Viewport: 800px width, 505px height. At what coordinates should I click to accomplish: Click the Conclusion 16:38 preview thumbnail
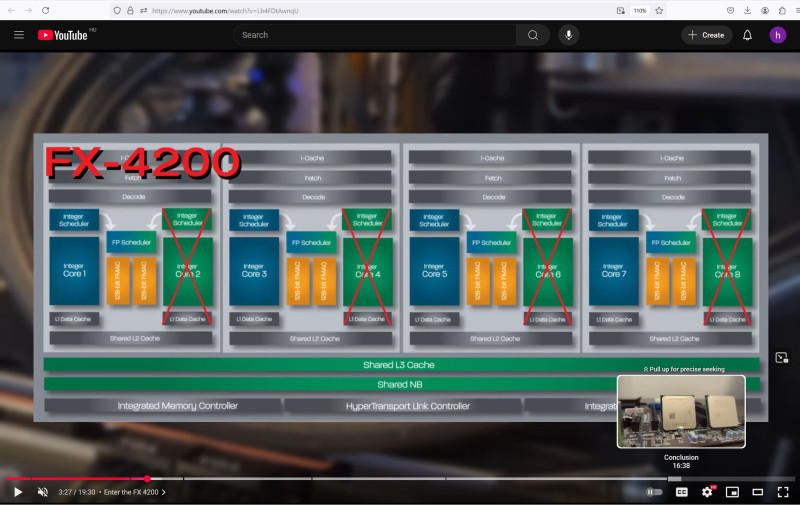click(x=681, y=412)
